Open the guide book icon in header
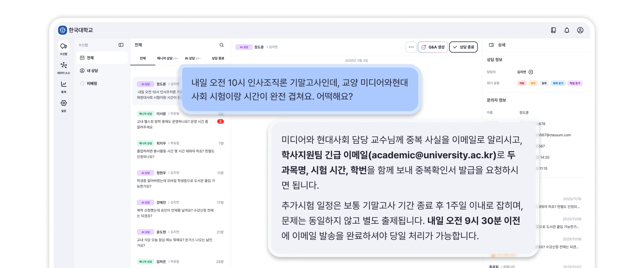 (x=553, y=30)
